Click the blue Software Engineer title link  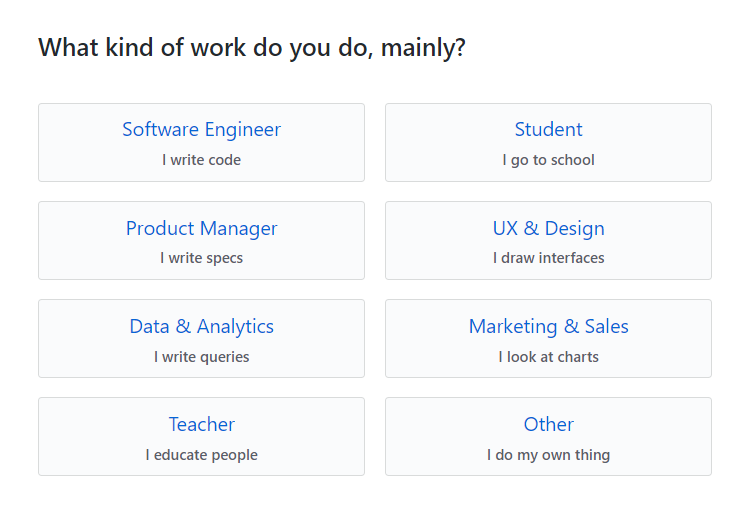click(201, 129)
